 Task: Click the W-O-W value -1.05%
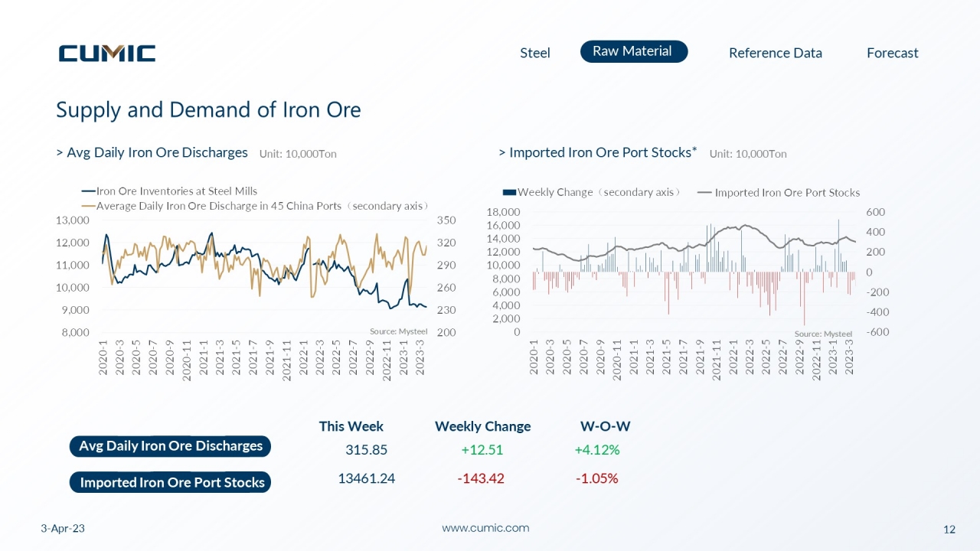(x=597, y=478)
